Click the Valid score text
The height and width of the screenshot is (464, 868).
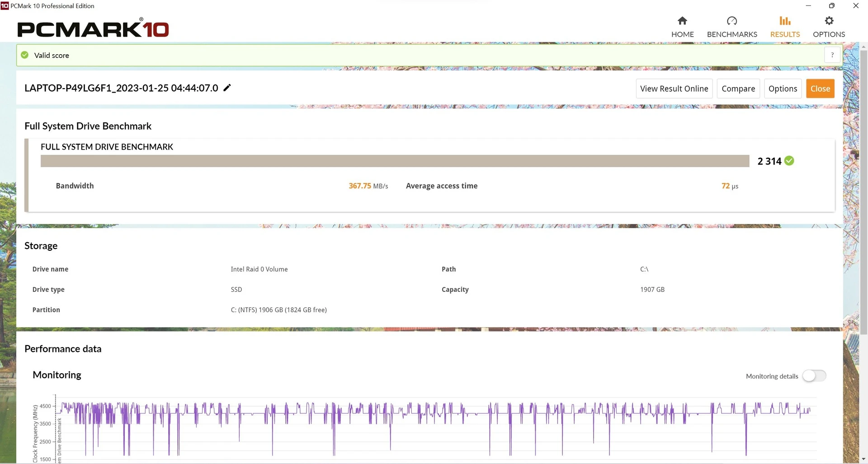pos(52,55)
